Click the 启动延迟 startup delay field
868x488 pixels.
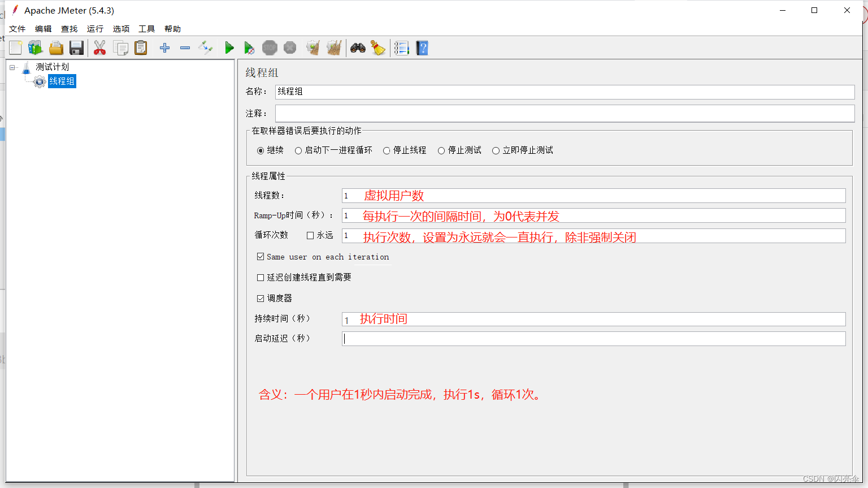coord(593,339)
